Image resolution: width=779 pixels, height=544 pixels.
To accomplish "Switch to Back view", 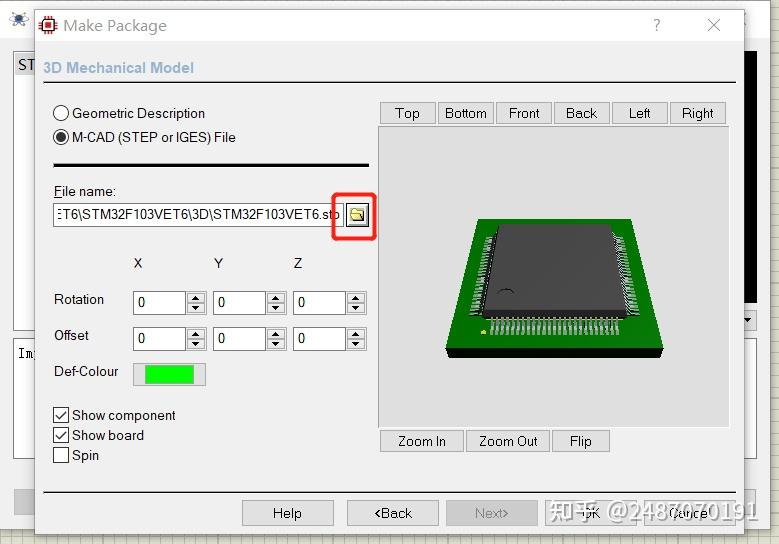I will tap(581, 113).
